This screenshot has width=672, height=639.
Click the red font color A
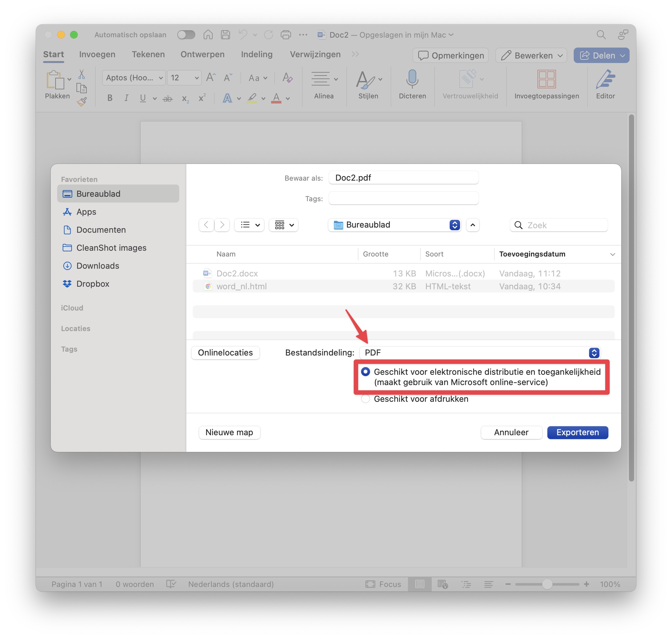tap(276, 98)
